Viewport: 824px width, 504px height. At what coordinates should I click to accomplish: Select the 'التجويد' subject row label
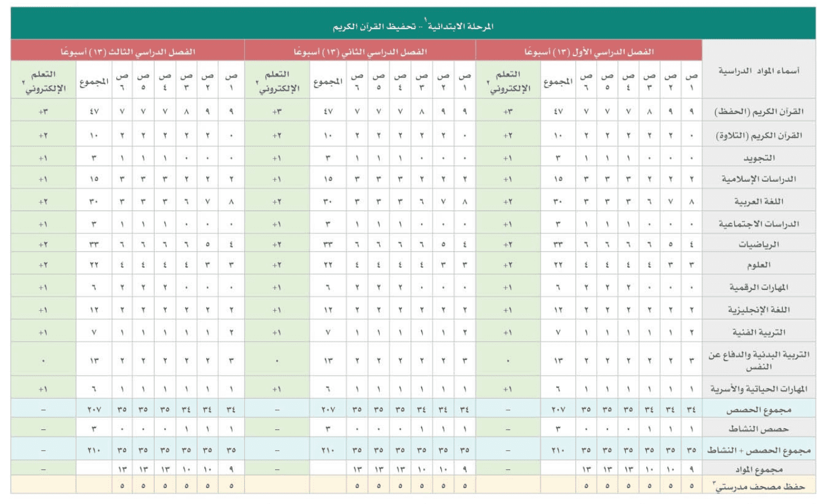point(759,158)
